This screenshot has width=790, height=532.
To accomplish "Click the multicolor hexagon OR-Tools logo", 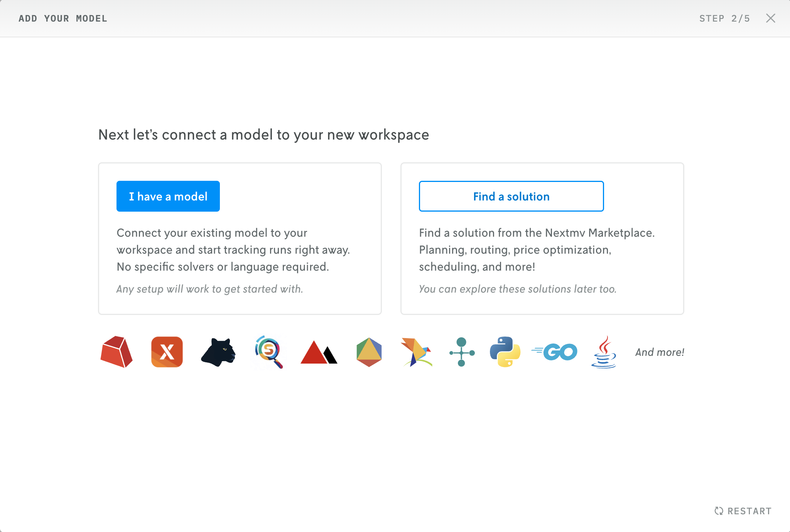I will coord(369,352).
